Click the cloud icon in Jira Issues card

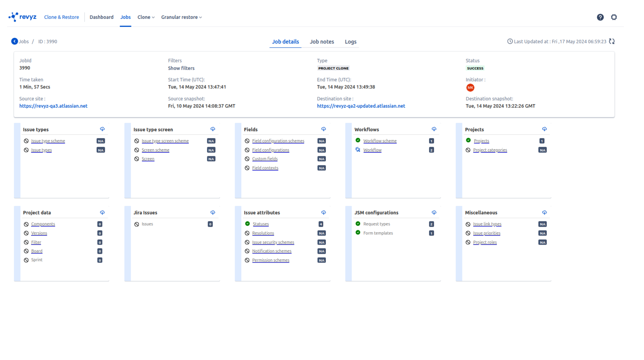pos(213,212)
